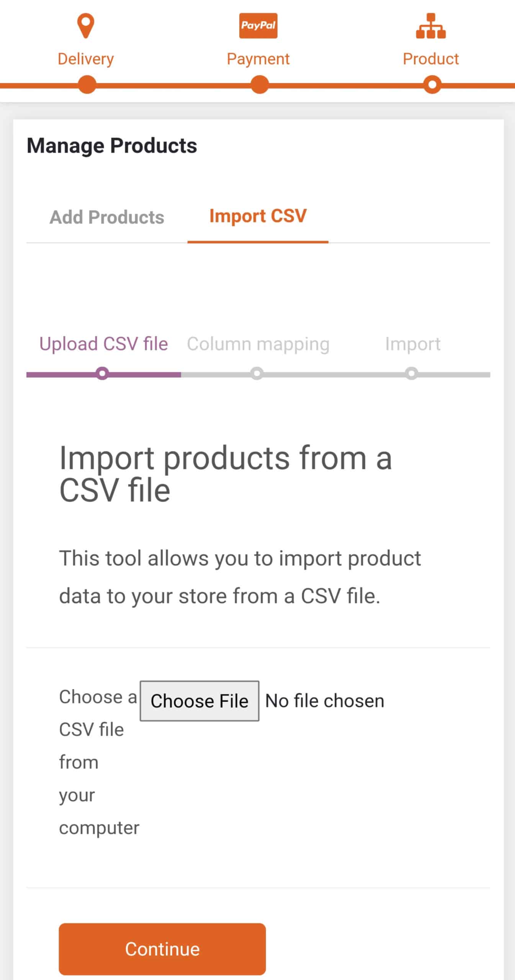Screen dimensions: 515x980
Task: Click the Upload CSV file step marker
Action: pos(102,373)
